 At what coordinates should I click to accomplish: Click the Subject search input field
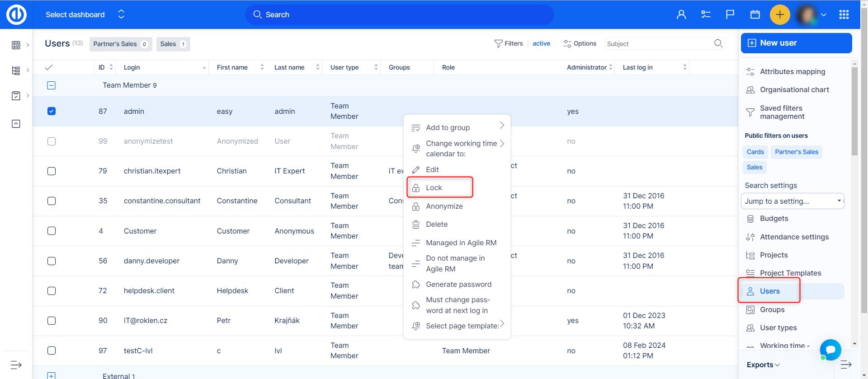pos(657,44)
